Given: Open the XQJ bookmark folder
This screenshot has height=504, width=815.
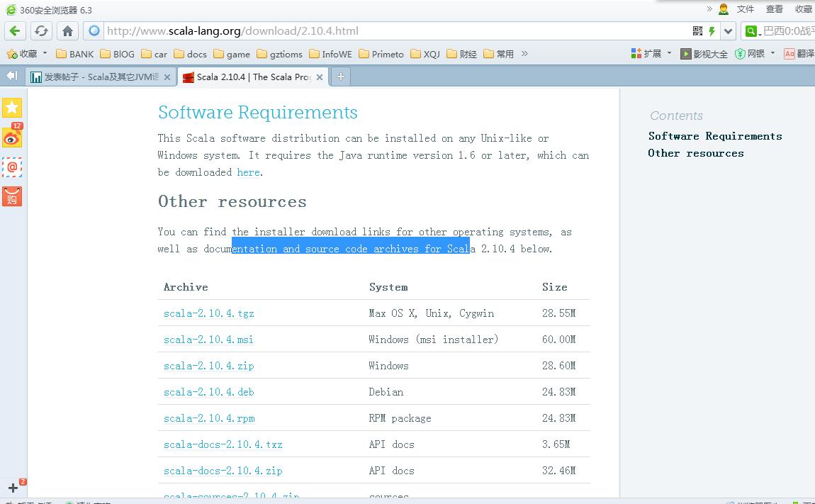Looking at the screenshot, I should [425, 54].
